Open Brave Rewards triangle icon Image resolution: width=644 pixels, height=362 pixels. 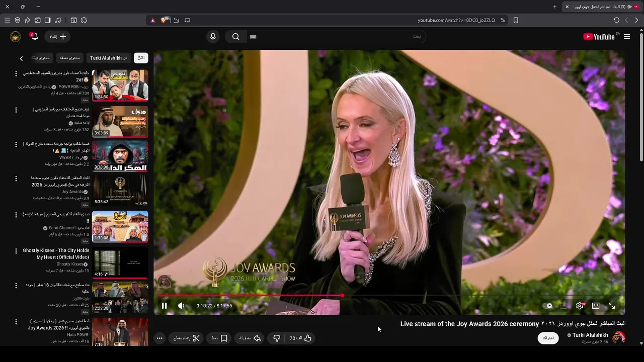point(153,20)
